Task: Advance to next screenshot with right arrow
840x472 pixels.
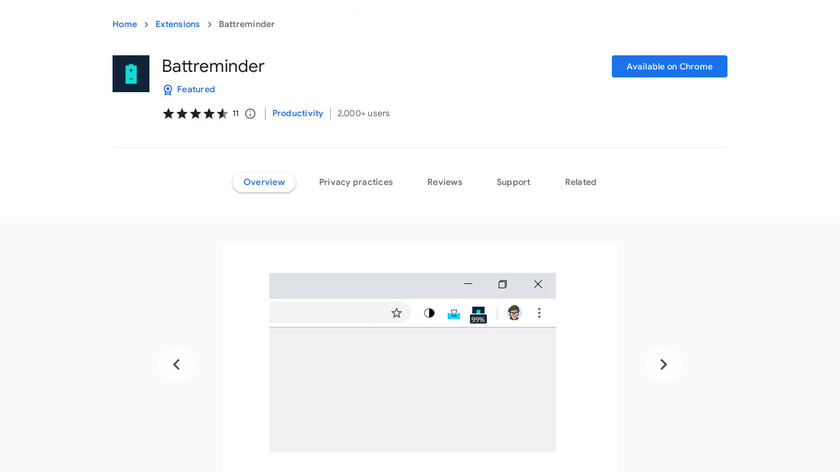Action: 663,364
